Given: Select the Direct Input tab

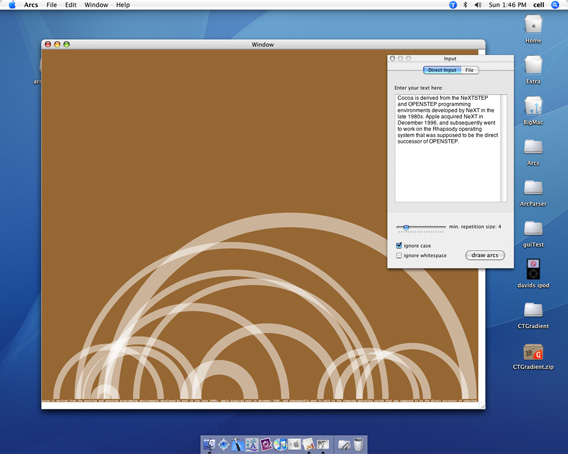Looking at the screenshot, I should click(x=442, y=70).
